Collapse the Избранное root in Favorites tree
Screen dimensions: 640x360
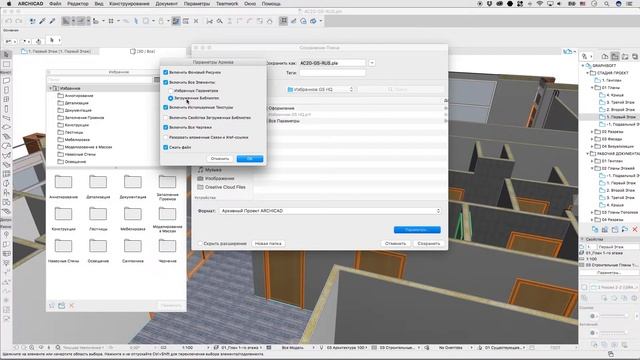click(x=50, y=88)
